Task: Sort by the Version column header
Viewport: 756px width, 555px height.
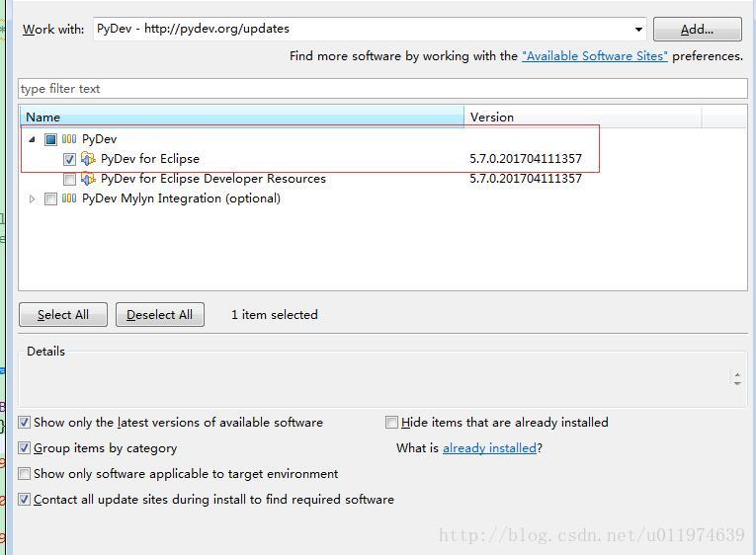Action: pos(582,118)
